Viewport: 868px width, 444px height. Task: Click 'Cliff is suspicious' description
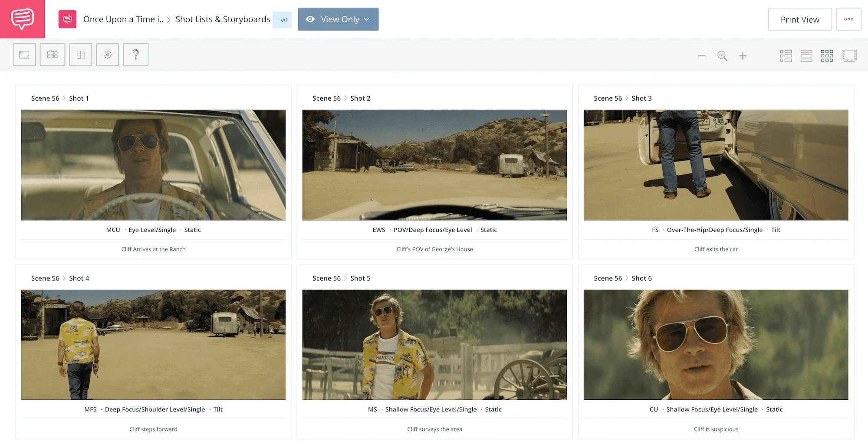(716, 429)
